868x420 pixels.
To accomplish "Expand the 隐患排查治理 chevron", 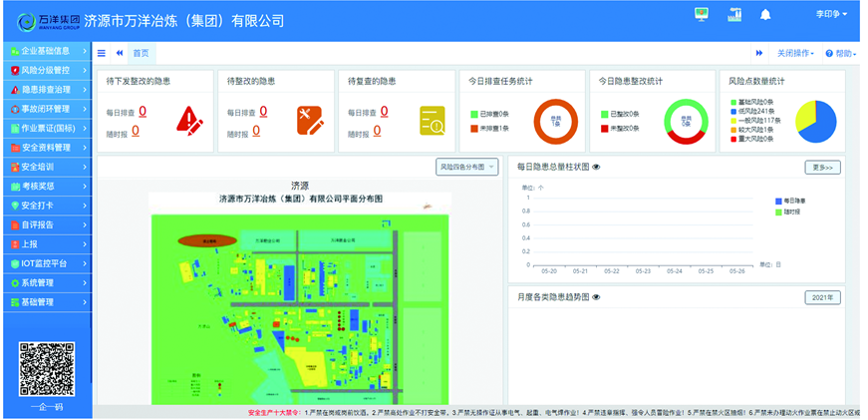I will click(85, 90).
